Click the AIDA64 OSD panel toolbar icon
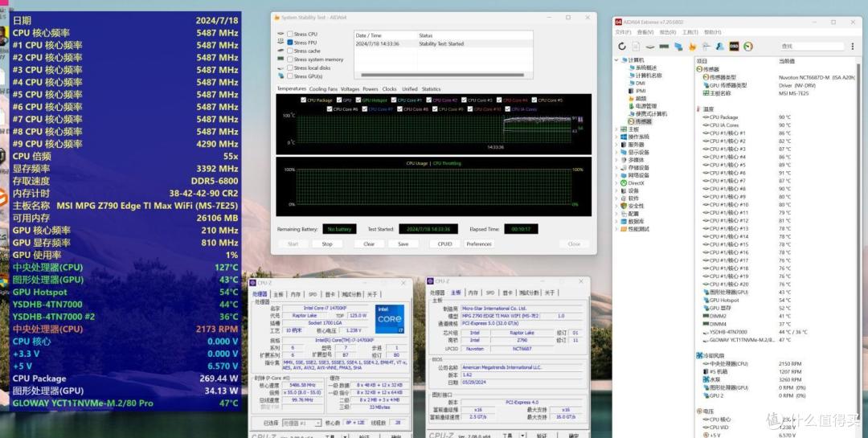The image size is (868, 438). click(x=734, y=47)
